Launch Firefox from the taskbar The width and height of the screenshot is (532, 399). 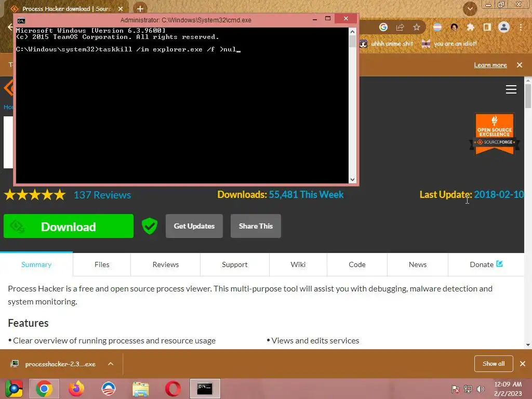tap(76, 389)
